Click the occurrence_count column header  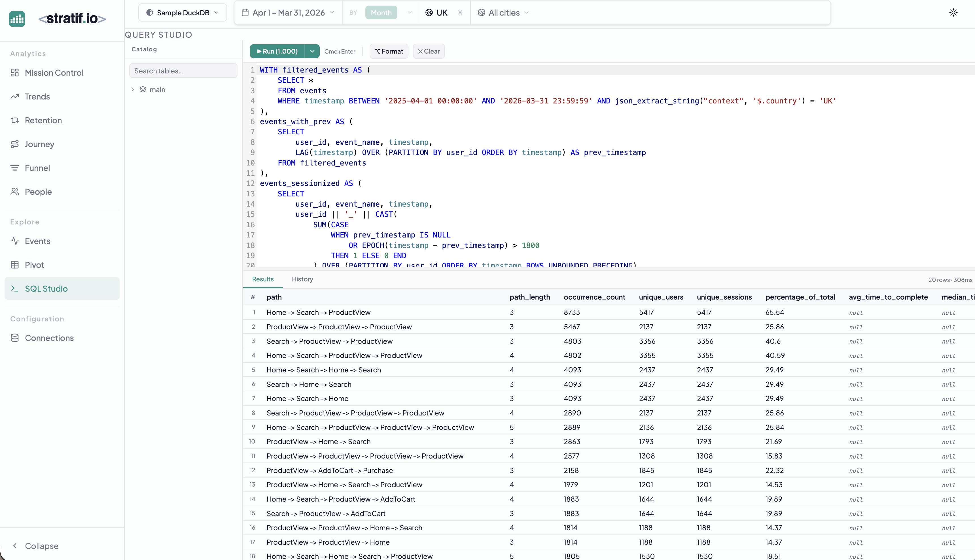[x=594, y=297]
